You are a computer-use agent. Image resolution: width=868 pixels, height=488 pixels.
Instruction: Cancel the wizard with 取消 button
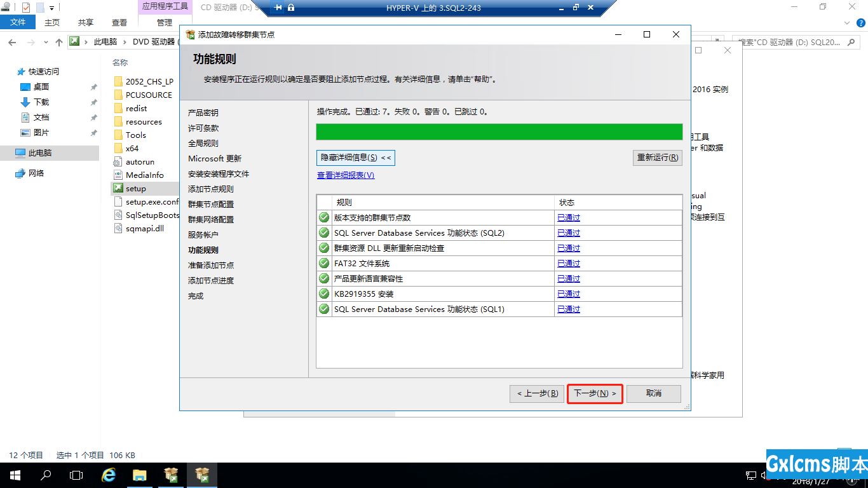[x=654, y=393]
